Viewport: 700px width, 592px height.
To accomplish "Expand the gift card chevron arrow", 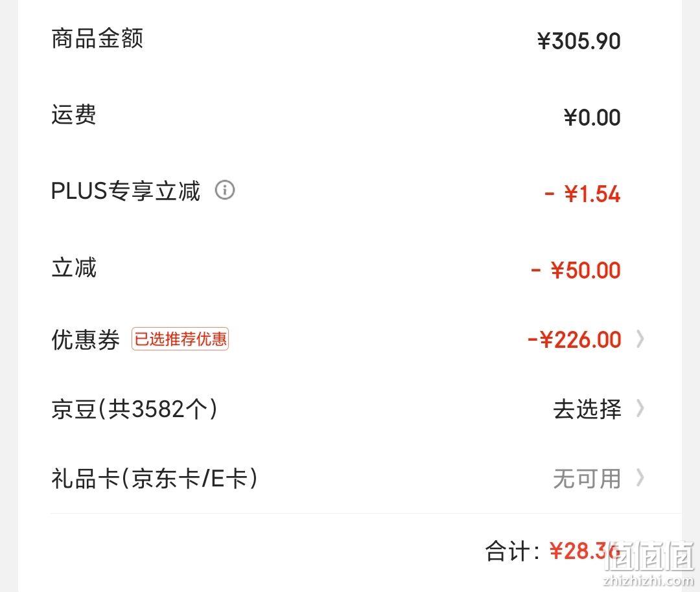I will point(640,478).
